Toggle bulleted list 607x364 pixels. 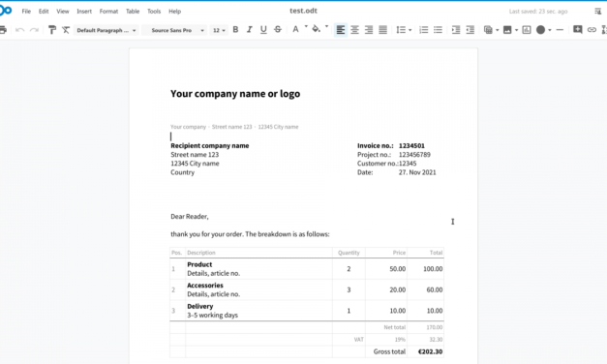(x=438, y=30)
